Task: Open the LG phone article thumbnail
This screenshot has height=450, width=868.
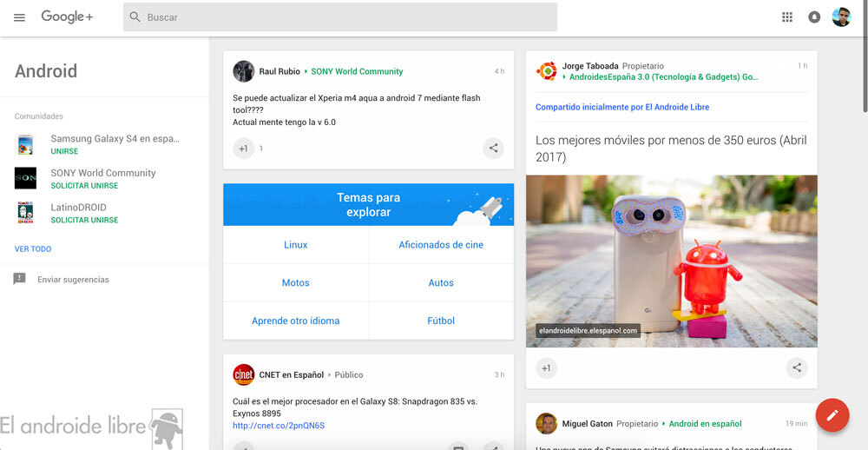Action: tap(671, 261)
